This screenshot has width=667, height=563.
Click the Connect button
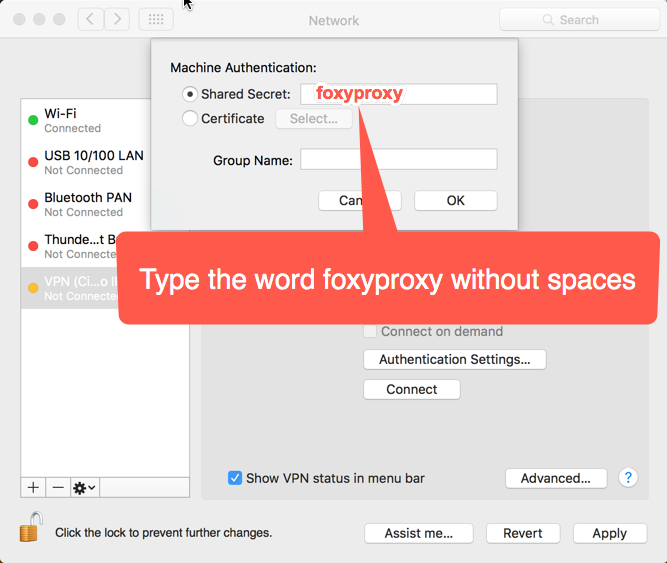[412, 389]
